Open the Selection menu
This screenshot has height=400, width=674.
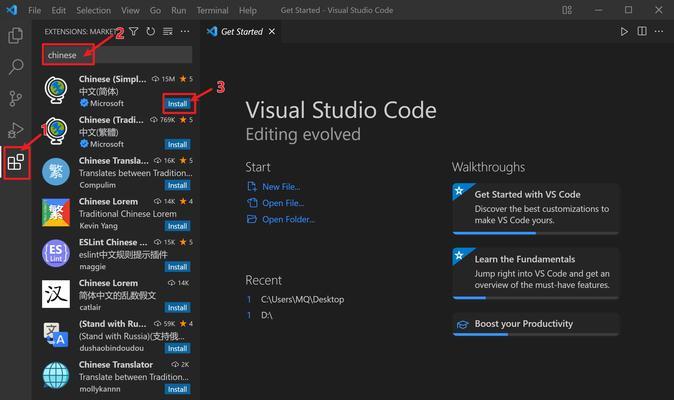click(93, 10)
